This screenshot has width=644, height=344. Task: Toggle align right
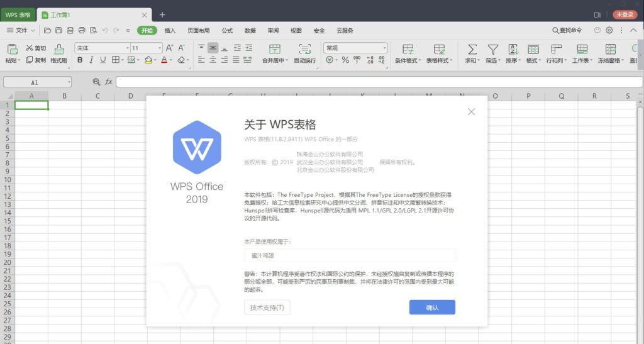pyautogui.click(x=225, y=60)
